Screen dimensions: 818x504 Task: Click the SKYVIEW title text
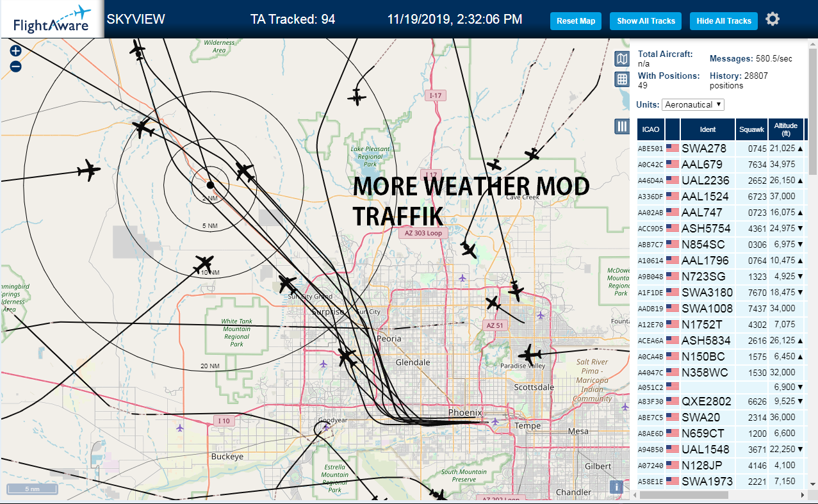pyautogui.click(x=136, y=19)
